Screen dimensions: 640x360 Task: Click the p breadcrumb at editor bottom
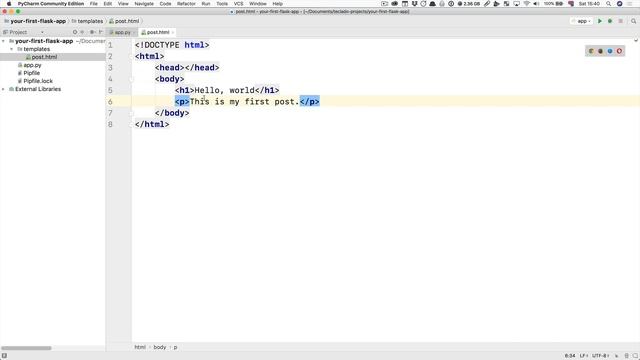coord(176,347)
